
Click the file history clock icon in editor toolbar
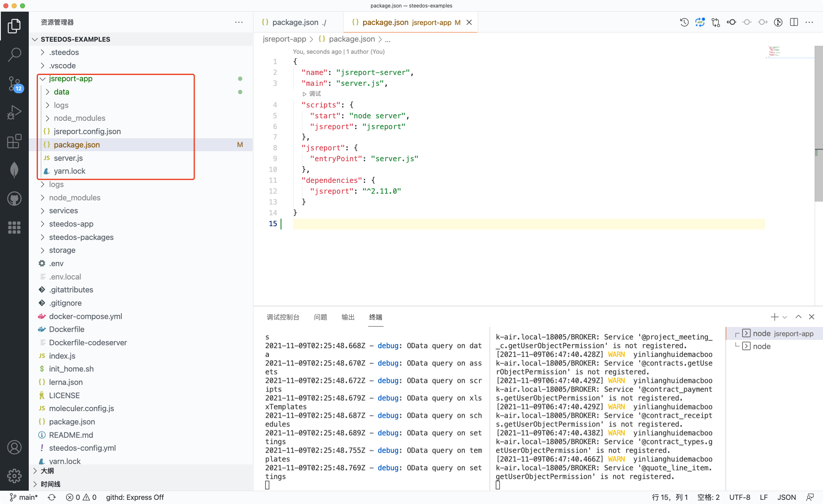point(684,22)
